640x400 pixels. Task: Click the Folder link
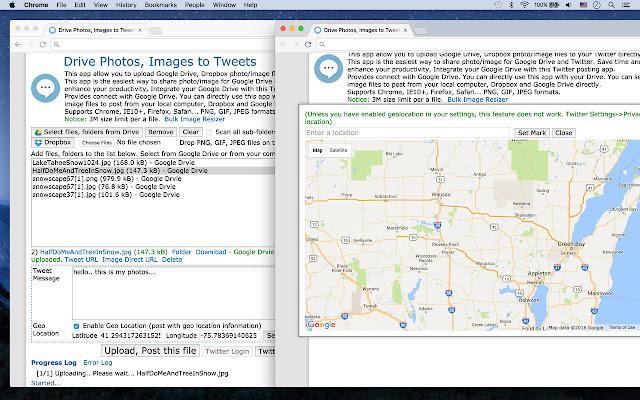point(181,252)
